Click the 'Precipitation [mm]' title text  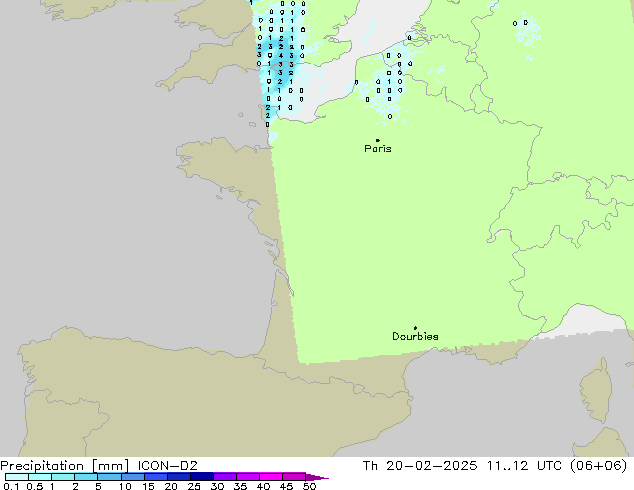pyautogui.click(x=65, y=466)
